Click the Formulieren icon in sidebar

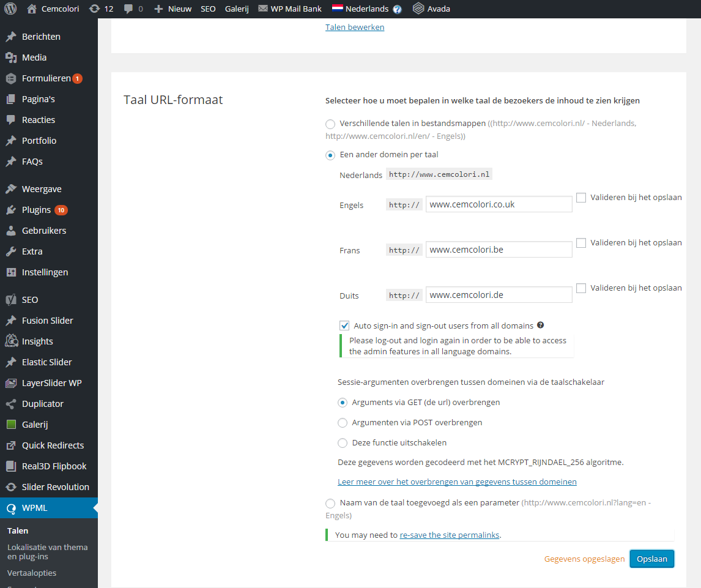[11, 78]
